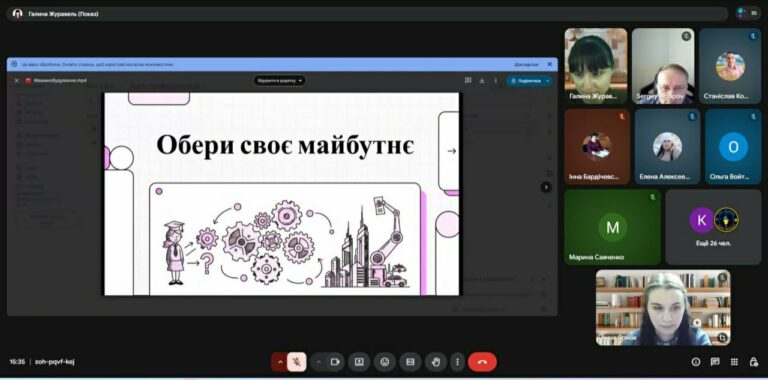Click the 'Обери своє майбутнє' slide heading
The width and height of the screenshot is (768, 380).
click(285, 146)
